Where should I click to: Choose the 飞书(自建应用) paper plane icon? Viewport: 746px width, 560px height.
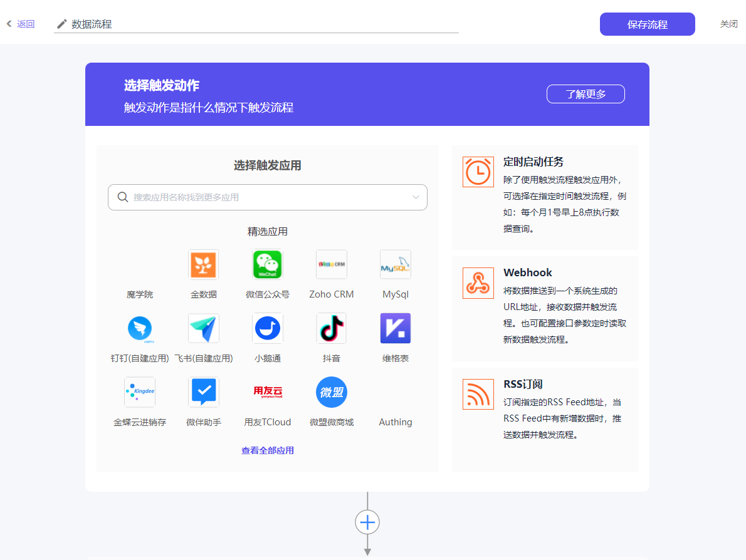[204, 328]
